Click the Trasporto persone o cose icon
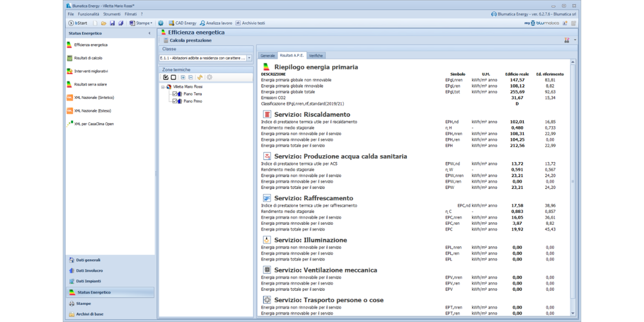Image resolution: width=644 pixels, height=322 pixels. pos(267,300)
